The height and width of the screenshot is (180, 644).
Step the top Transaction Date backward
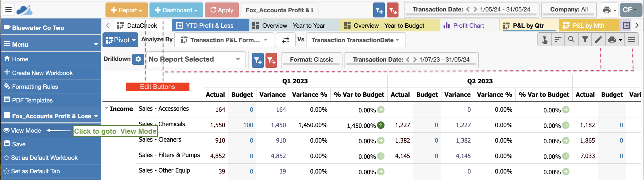(468, 9)
